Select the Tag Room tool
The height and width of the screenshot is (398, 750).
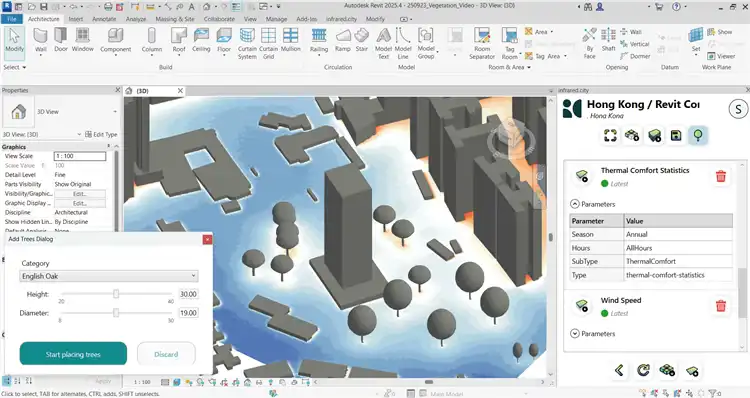coord(509,43)
